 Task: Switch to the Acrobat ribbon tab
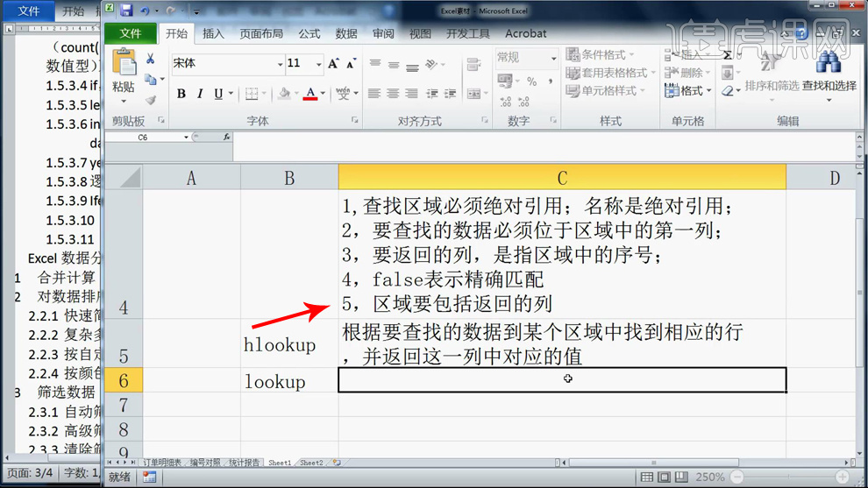[525, 34]
